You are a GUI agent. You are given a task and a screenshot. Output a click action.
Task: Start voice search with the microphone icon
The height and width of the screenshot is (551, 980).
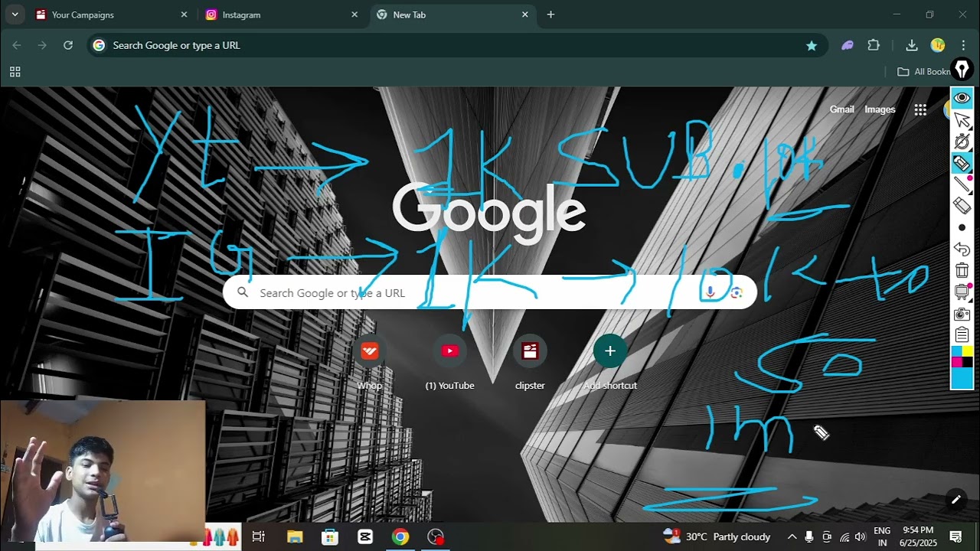[x=710, y=292]
